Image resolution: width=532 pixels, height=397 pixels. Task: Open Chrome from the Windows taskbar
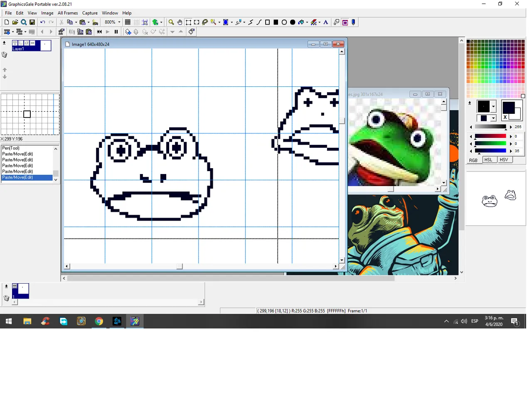tap(99, 321)
